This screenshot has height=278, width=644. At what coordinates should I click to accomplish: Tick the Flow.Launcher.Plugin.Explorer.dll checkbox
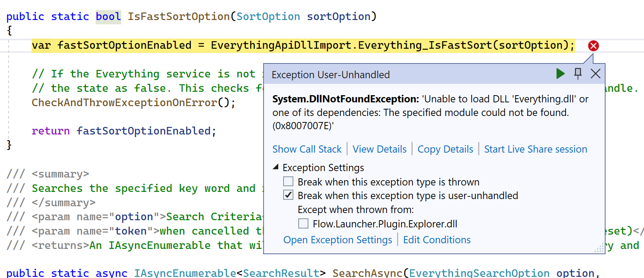coord(303,224)
